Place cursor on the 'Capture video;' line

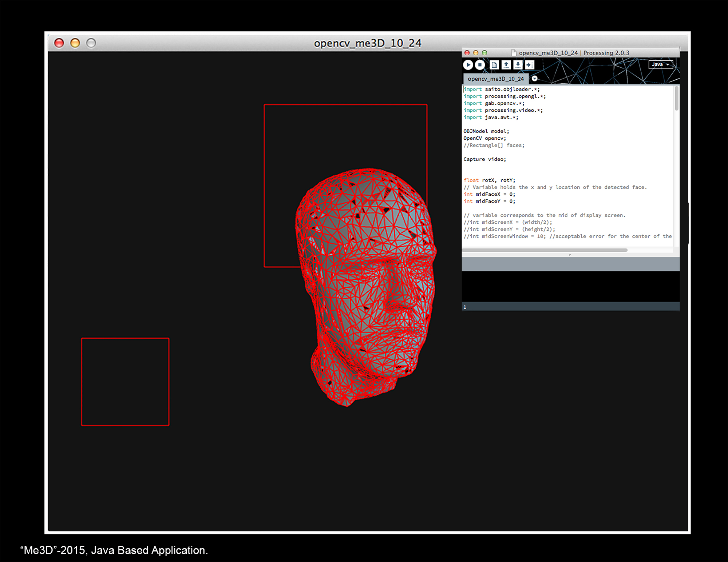click(484, 159)
